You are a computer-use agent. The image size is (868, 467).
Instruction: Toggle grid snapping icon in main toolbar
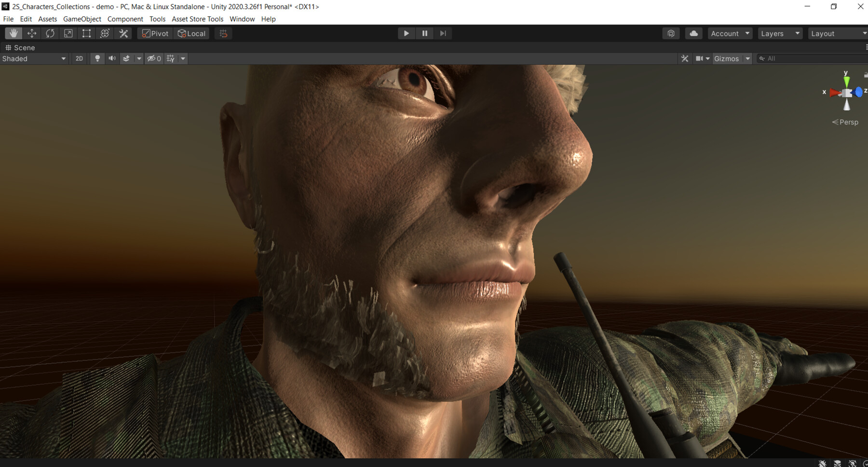tap(223, 33)
